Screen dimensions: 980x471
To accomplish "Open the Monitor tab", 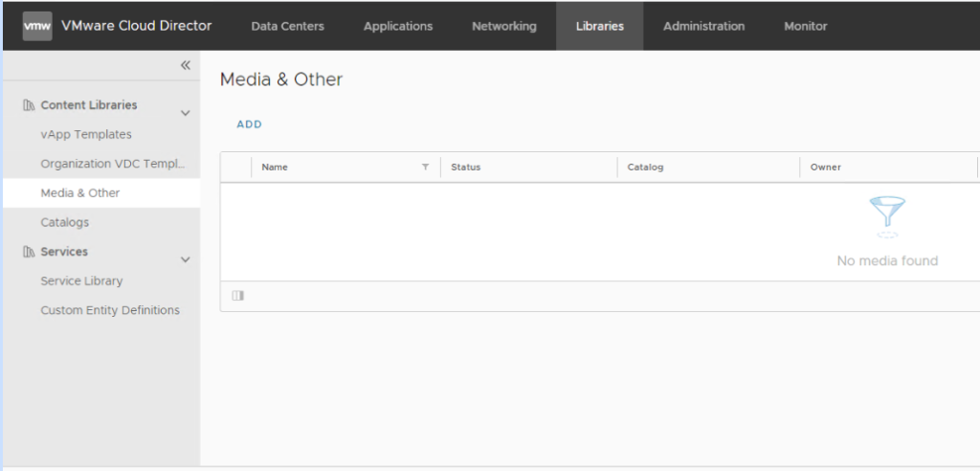I will pyautogui.click(x=806, y=26).
